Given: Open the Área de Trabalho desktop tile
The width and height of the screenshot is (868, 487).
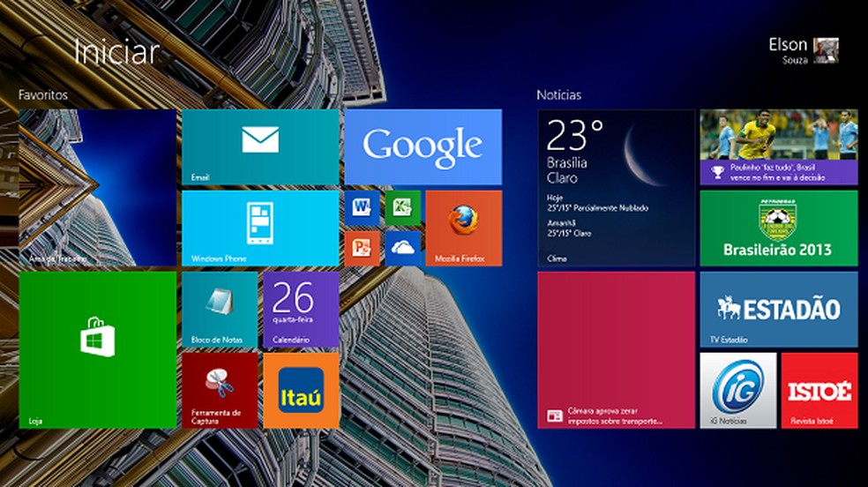Looking at the screenshot, I should (97, 188).
